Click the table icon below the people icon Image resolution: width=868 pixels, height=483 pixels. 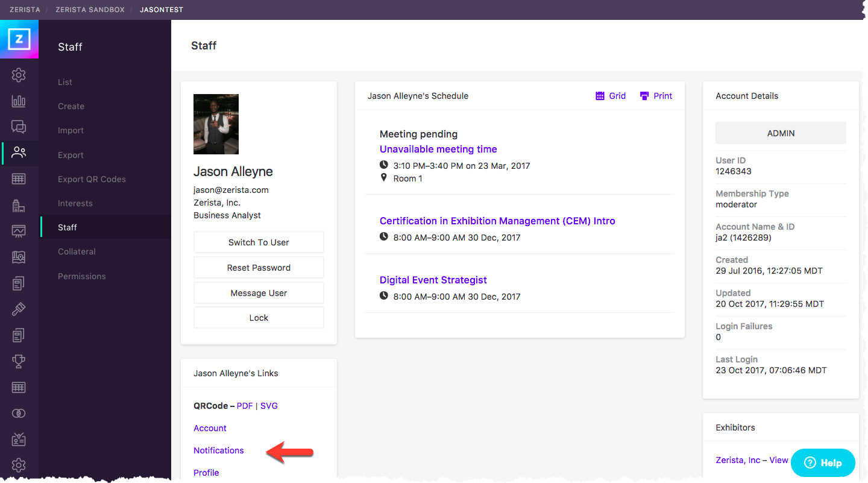pos(19,179)
